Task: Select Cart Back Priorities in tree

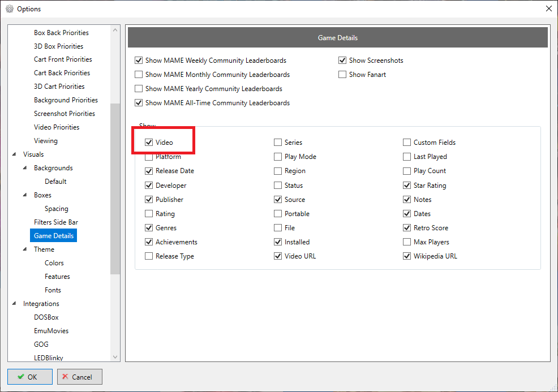Action: (62, 73)
